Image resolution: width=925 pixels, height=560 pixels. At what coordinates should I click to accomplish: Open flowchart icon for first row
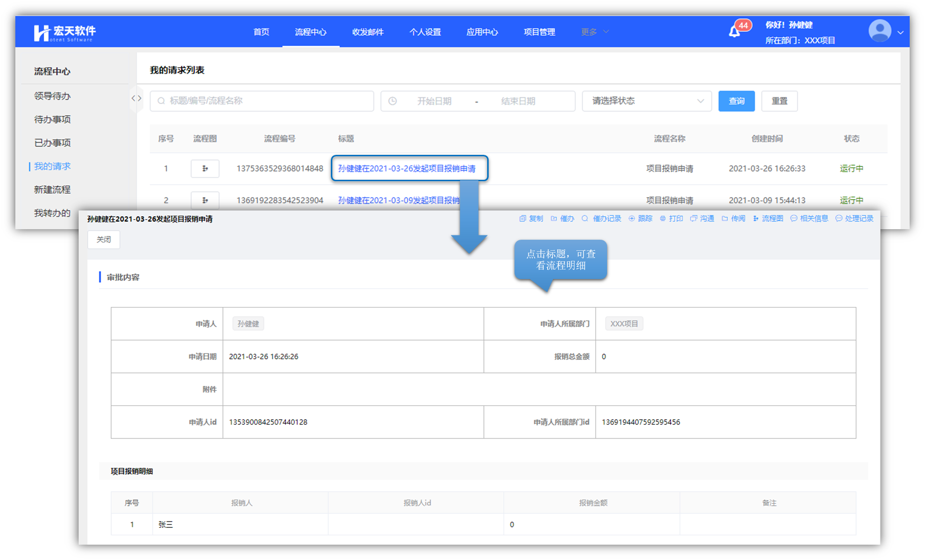point(205,169)
